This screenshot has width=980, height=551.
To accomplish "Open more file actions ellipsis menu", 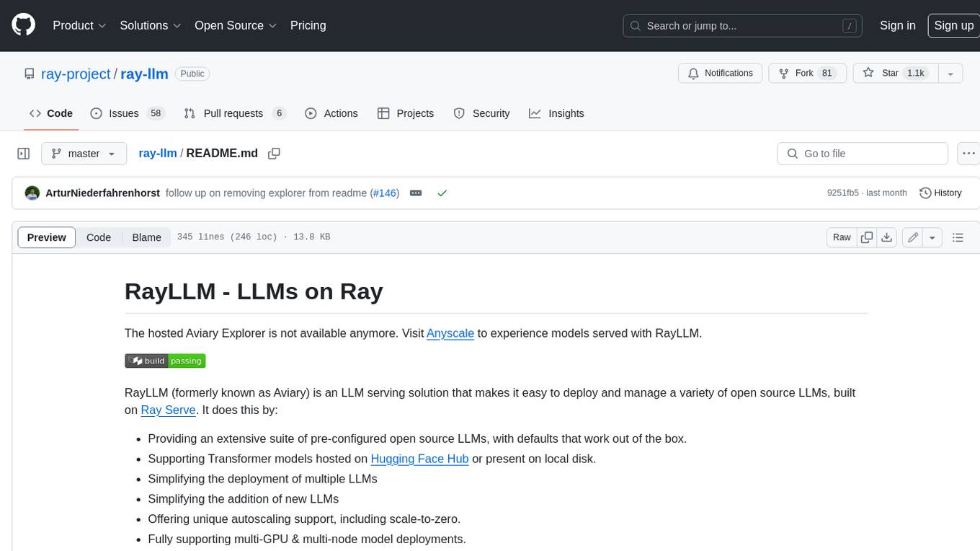I will [x=968, y=154].
